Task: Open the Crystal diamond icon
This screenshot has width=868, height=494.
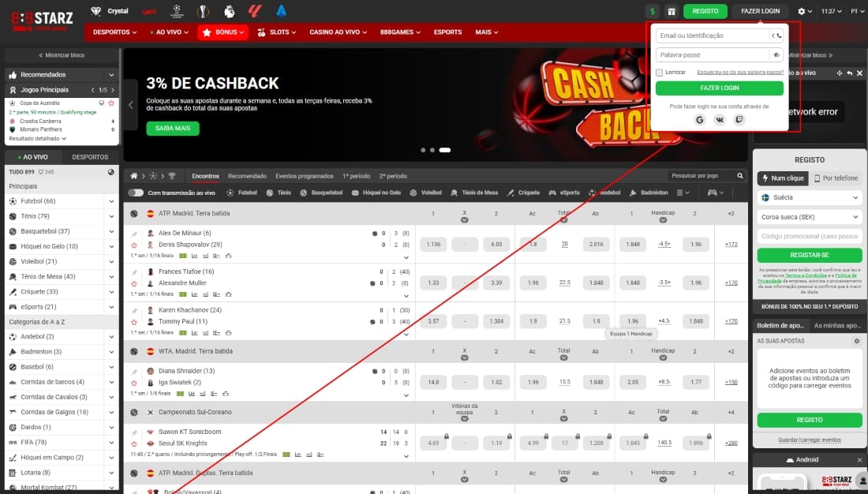Action: (95, 11)
